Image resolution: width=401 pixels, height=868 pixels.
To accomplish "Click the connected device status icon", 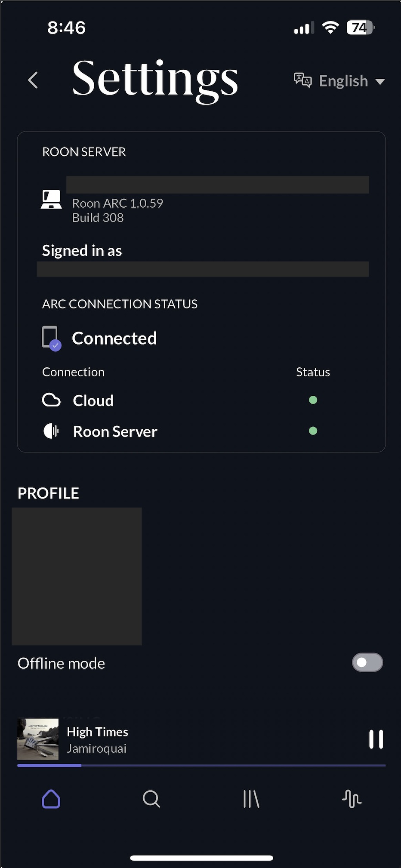I will [51, 339].
